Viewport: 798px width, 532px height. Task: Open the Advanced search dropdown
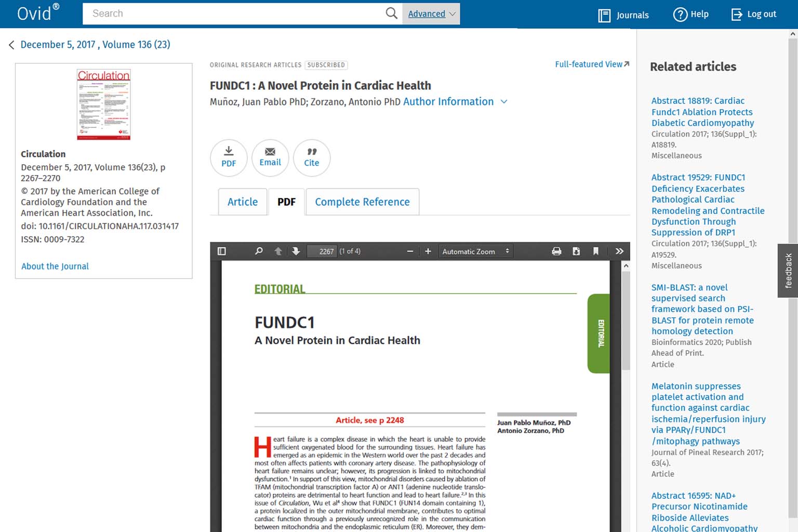click(431, 14)
